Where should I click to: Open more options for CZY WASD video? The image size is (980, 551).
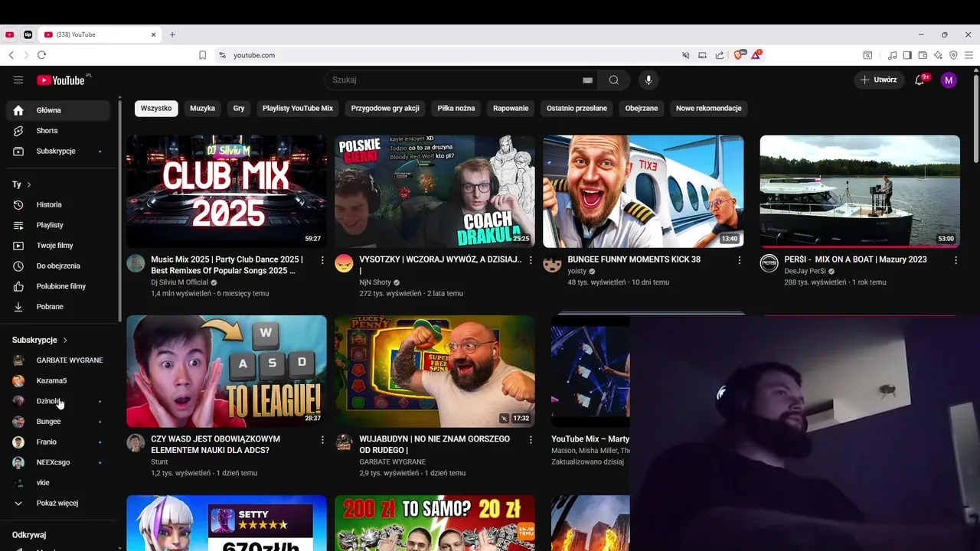322,440
